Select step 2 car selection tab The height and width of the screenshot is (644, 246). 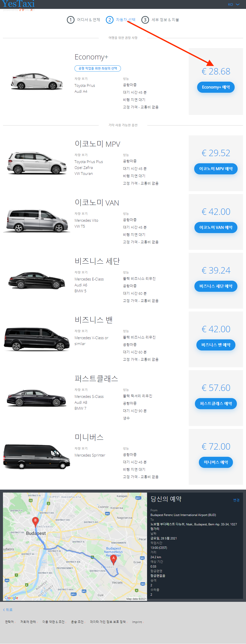point(121,20)
